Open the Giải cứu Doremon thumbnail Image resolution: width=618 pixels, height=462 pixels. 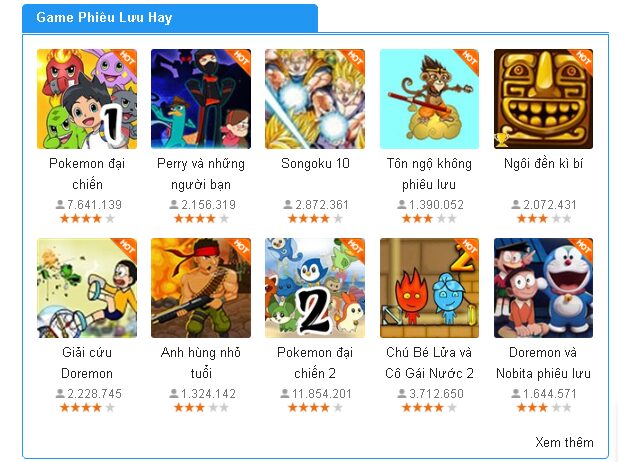(87, 288)
